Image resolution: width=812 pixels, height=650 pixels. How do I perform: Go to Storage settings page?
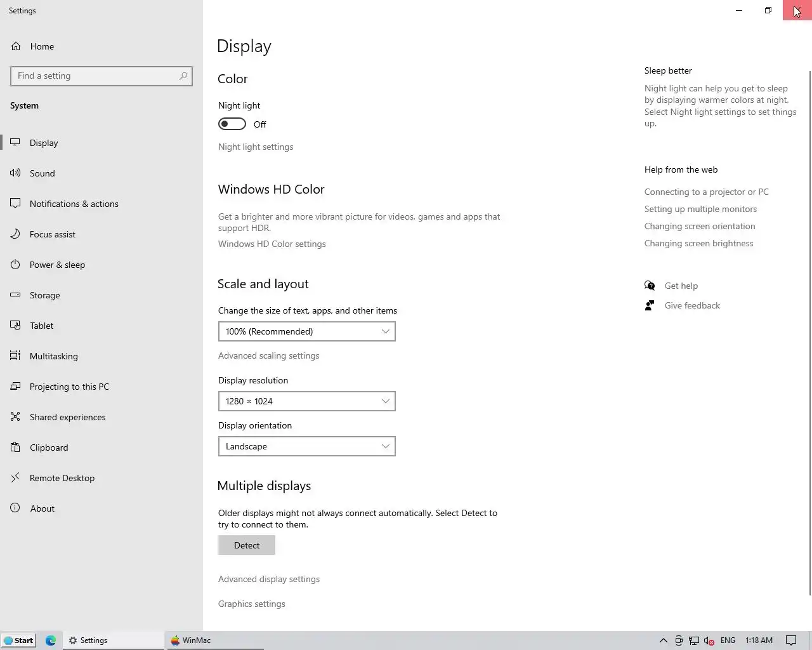point(101,295)
